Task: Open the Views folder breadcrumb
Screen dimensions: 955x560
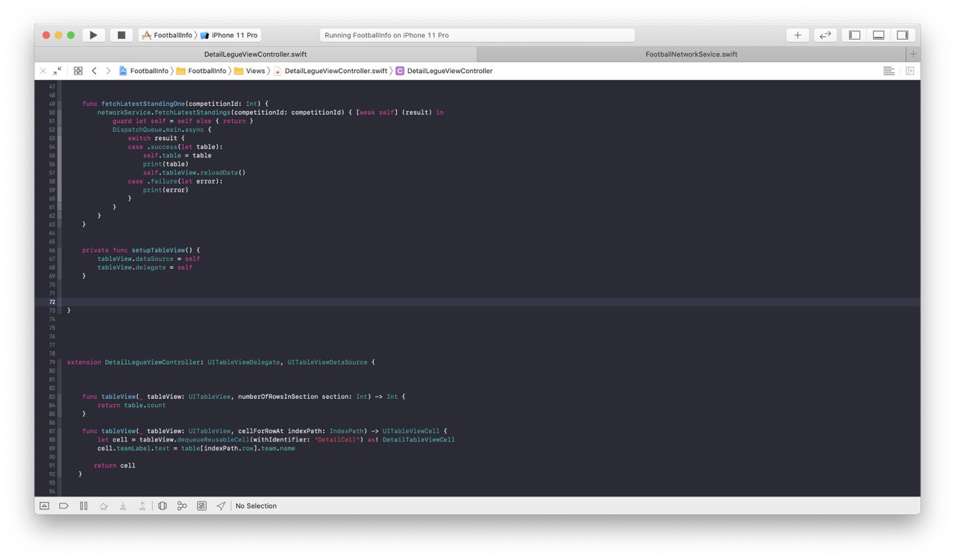Action: 249,71
